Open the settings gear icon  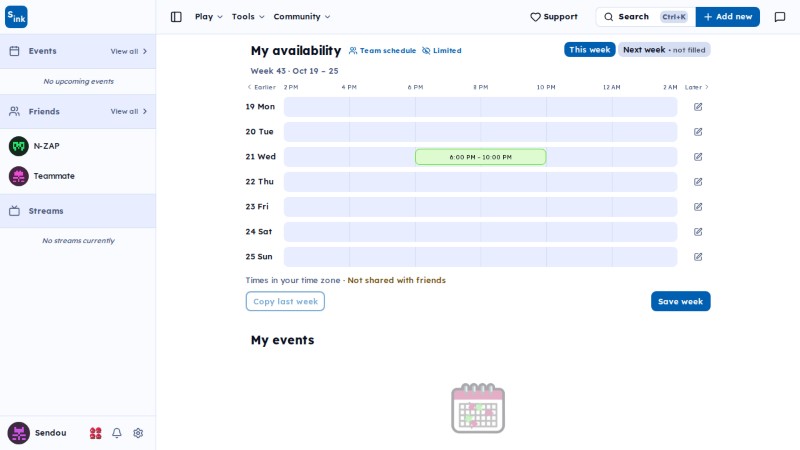[138, 433]
